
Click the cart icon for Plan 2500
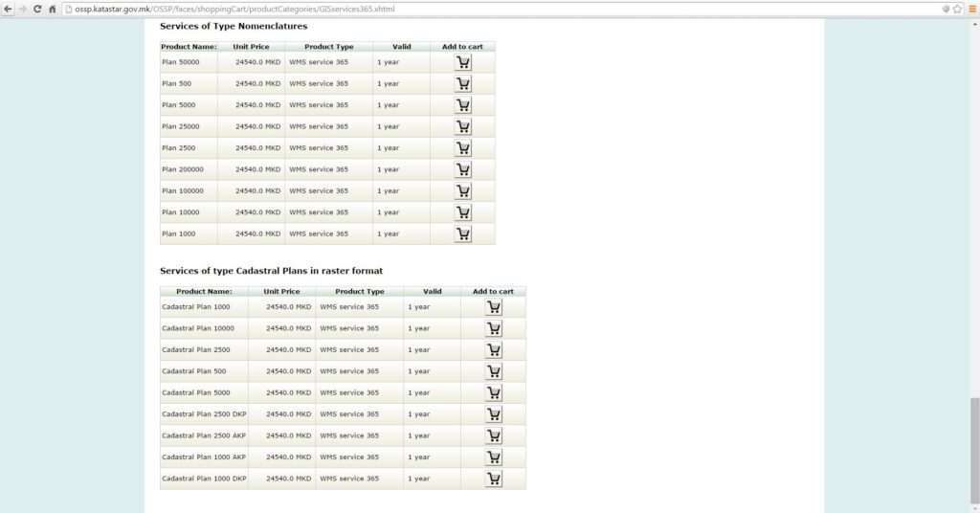[x=463, y=148]
